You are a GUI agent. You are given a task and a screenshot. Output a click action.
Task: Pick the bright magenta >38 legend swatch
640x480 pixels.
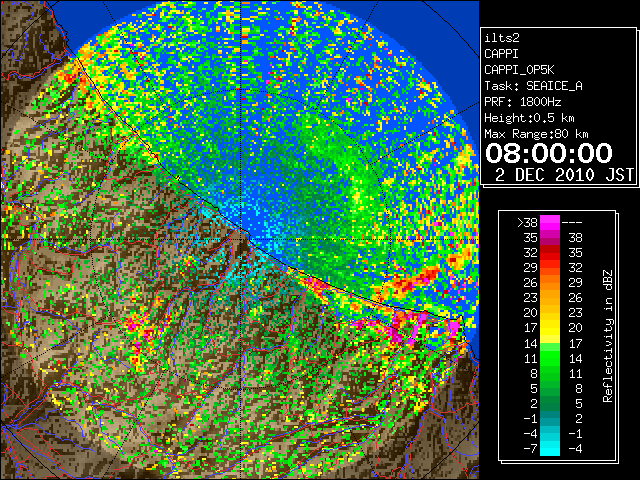550,222
